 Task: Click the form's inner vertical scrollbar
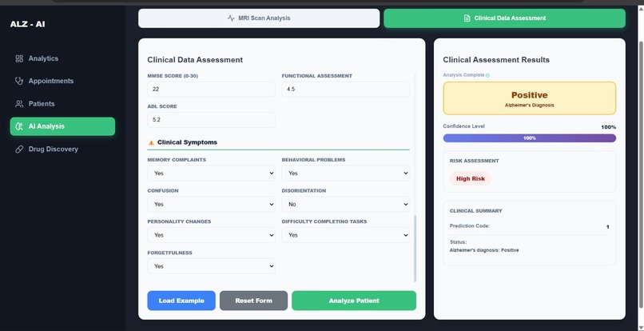pyautogui.click(x=415, y=249)
